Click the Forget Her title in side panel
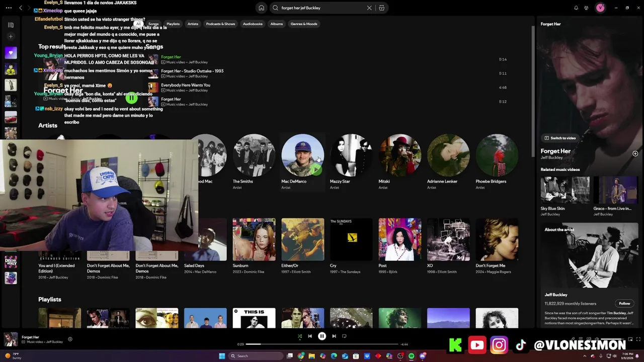The image size is (644, 362). tap(555, 151)
